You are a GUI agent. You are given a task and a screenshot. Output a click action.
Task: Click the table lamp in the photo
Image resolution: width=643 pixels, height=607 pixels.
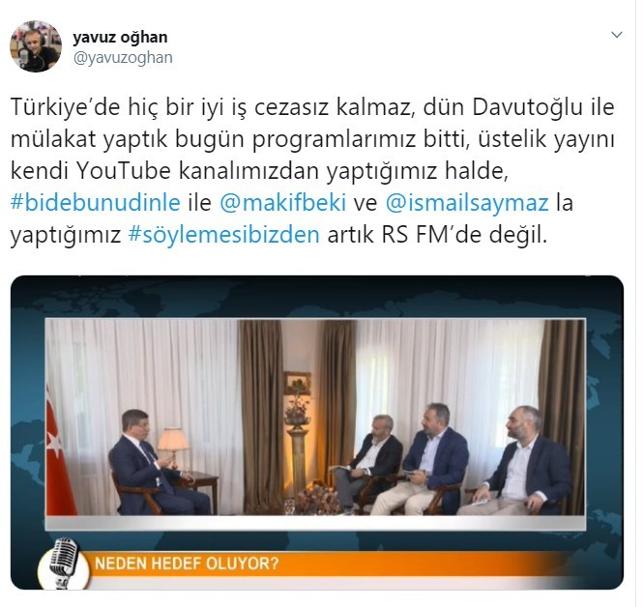pos(172,445)
